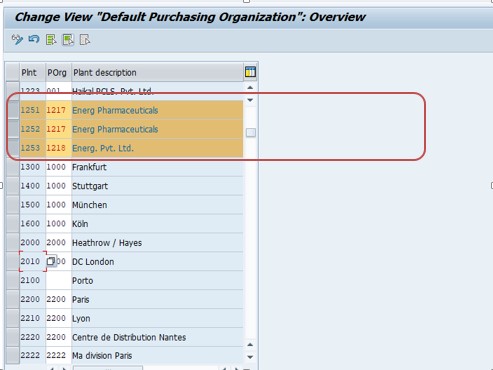
Task: Click the POrg field for München row
Action: click(58, 205)
